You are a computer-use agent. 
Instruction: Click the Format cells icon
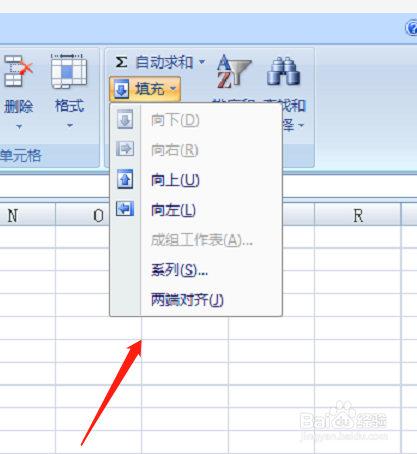click(x=69, y=71)
